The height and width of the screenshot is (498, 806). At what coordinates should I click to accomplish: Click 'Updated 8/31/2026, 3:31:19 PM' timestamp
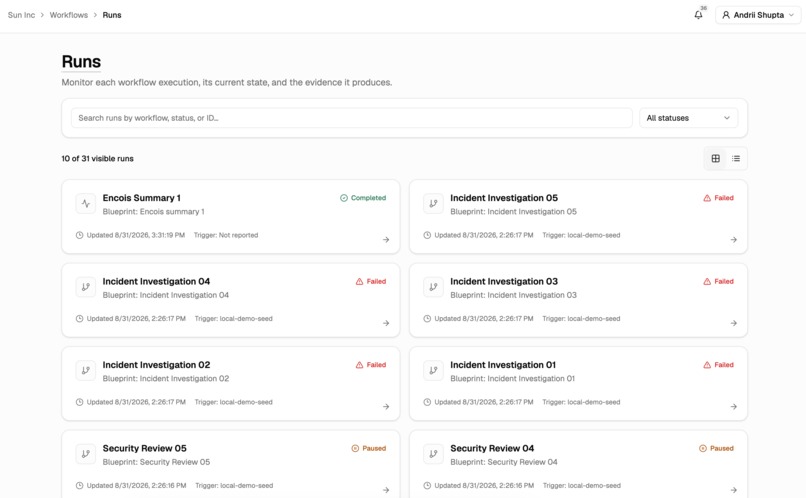[136, 235]
